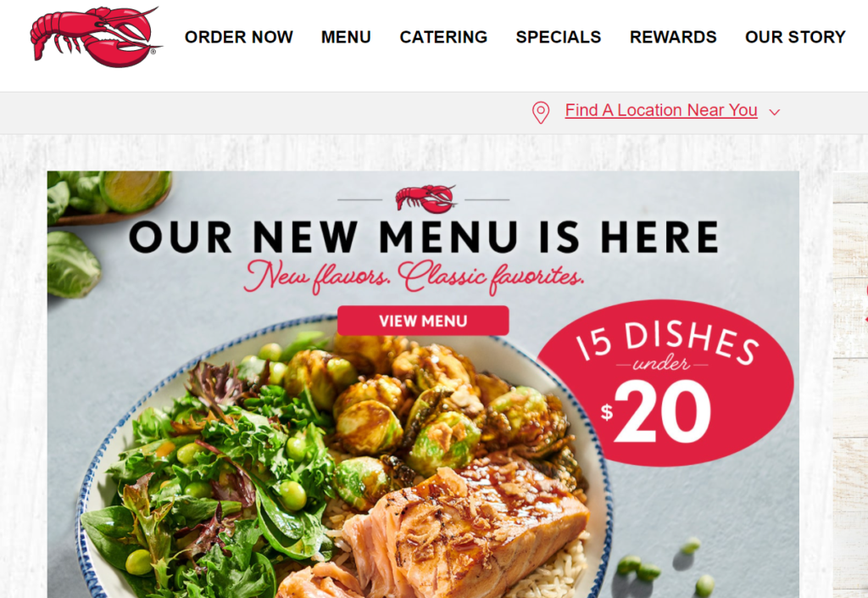
Task: Expand the location dropdown chevron
Action: click(775, 112)
